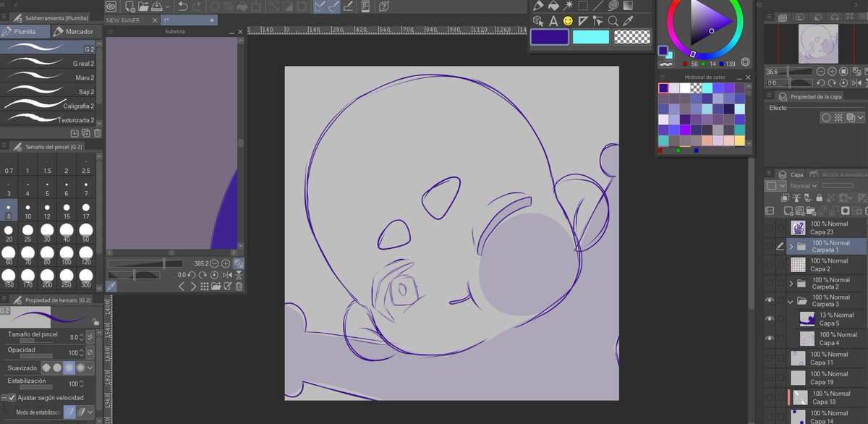
Task: Click the Clip Studio logo icon
Action: point(111,7)
